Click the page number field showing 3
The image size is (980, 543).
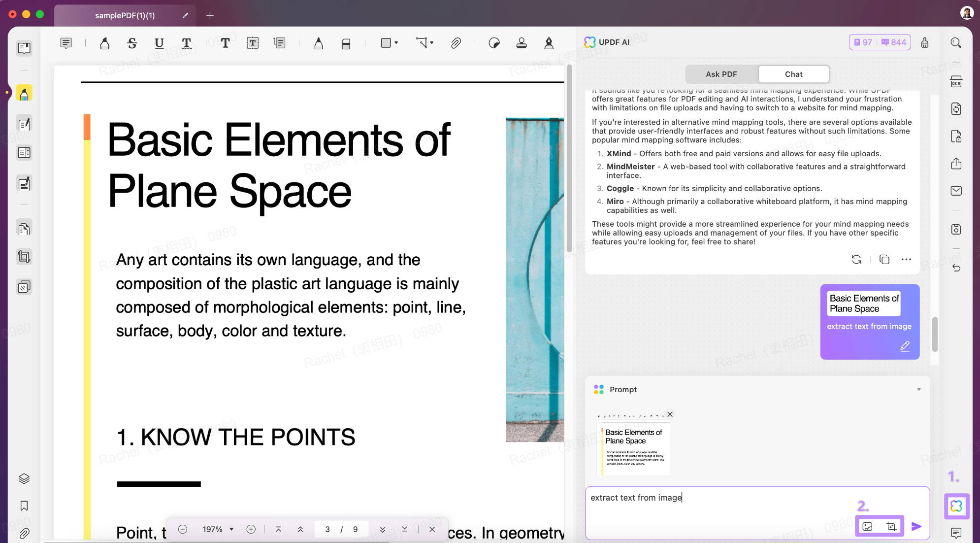(x=327, y=529)
